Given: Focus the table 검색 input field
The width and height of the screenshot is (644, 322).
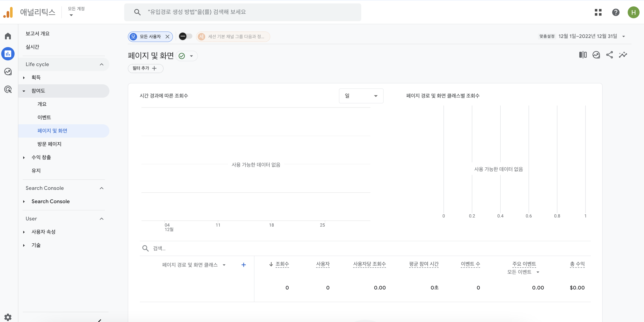Looking at the screenshot, I should [365, 248].
